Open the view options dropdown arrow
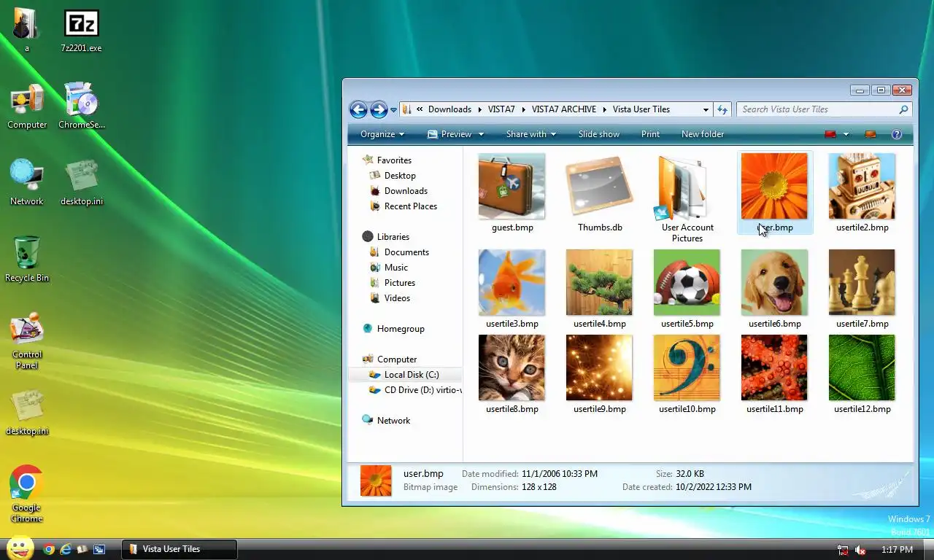The image size is (934, 560). (x=846, y=134)
